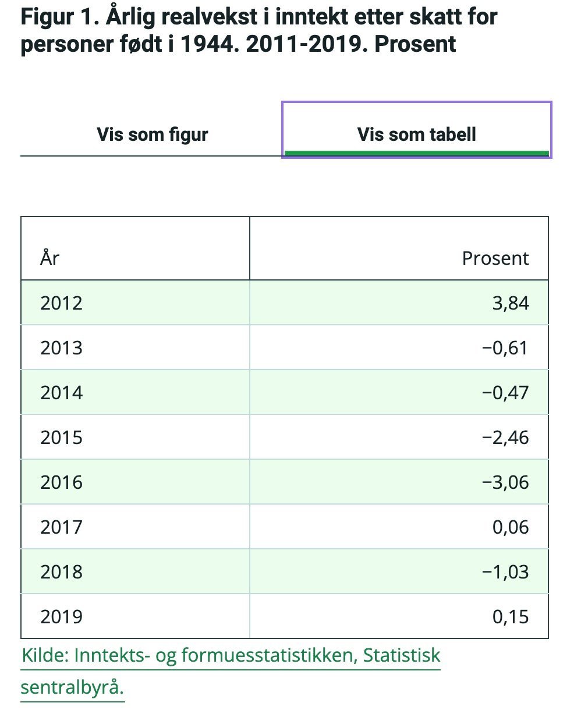
Task: Select the 2012 year cell
Action: point(135,303)
